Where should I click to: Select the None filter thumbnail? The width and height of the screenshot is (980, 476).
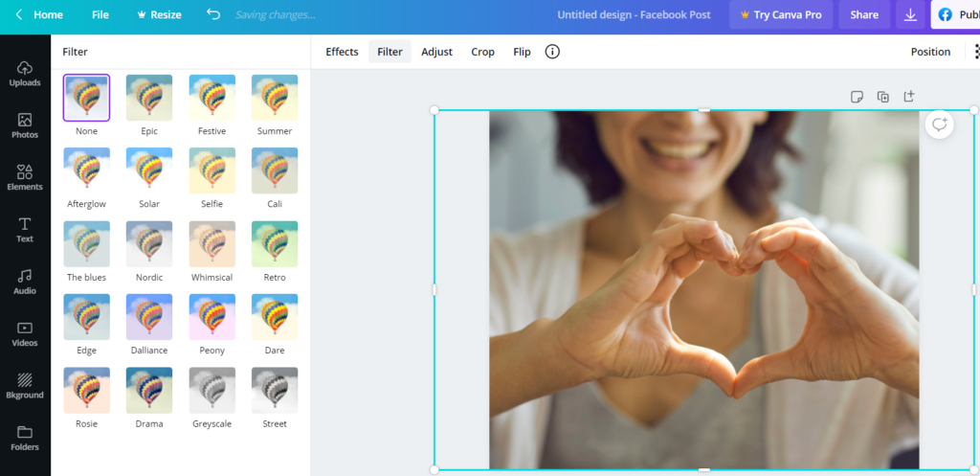click(86, 98)
